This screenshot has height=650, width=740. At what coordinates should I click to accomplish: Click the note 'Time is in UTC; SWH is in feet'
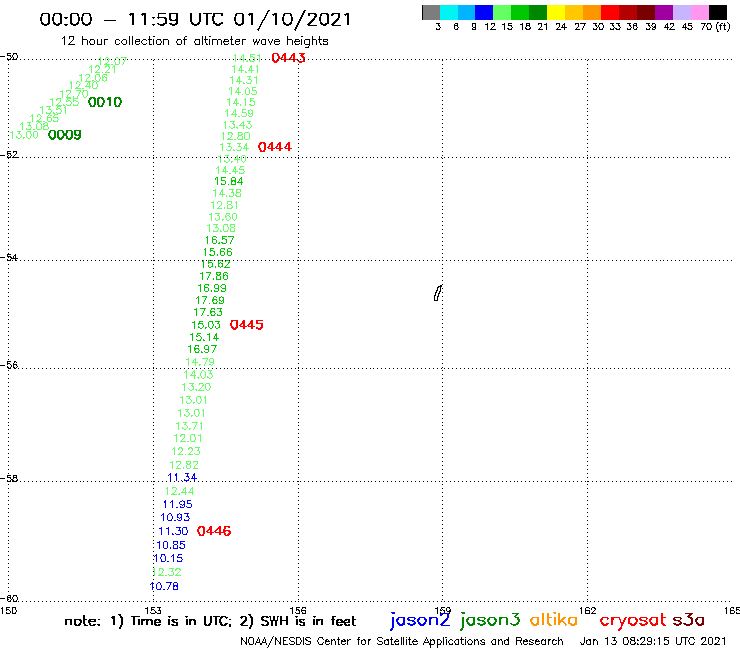pos(210,621)
